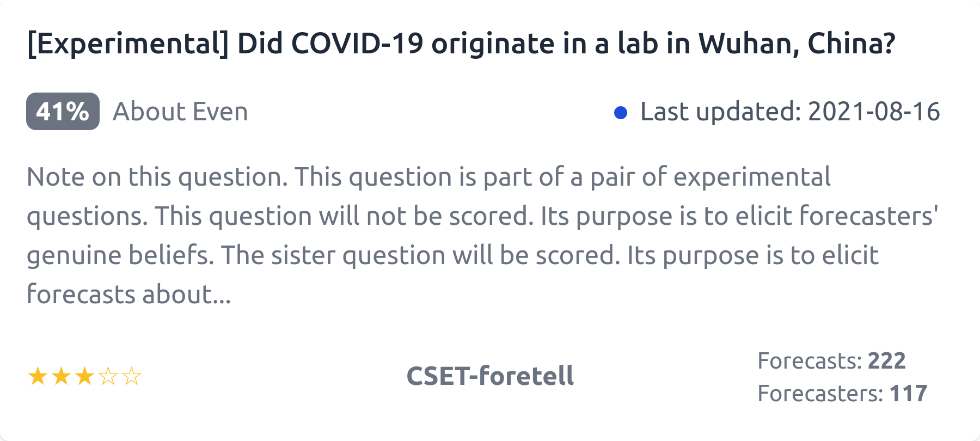Click the 117 forecasters count number

coord(908,394)
